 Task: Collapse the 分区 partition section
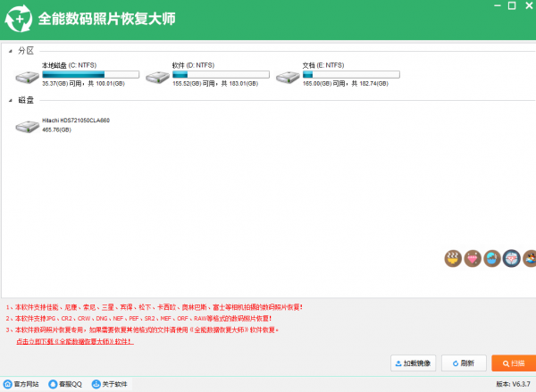pyautogui.click(x=11, y=50)
